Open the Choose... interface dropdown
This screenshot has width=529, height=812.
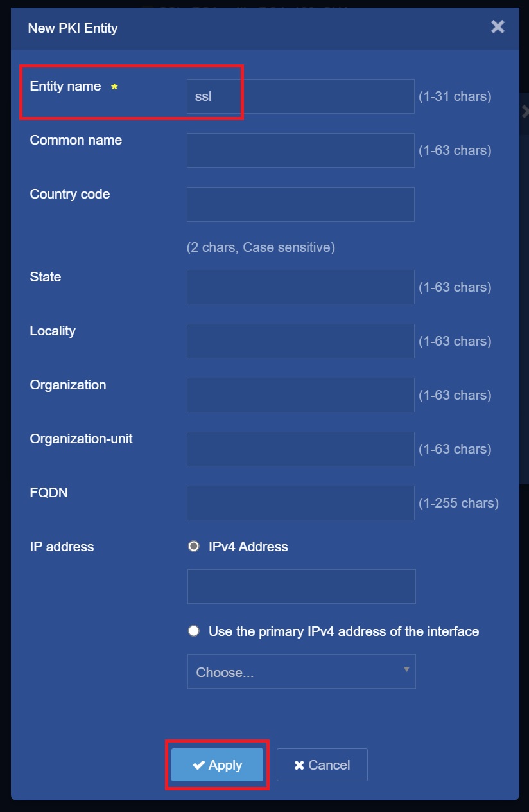301,672
